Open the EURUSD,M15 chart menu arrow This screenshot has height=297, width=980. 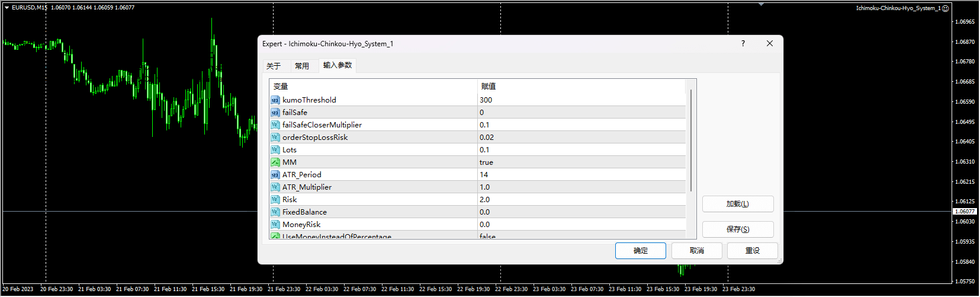(x=7, y=8)
